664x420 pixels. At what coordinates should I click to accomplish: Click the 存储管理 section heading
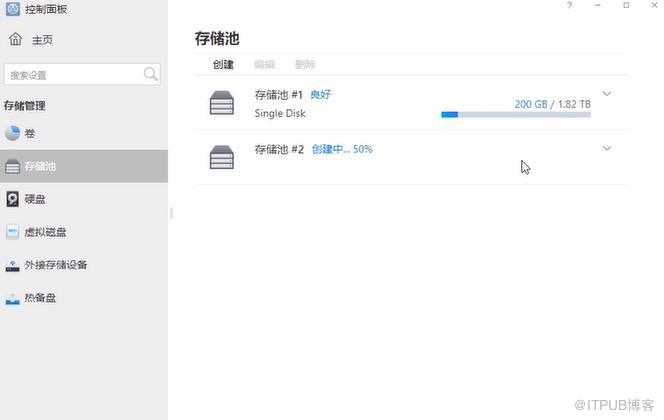coord(25,105)
